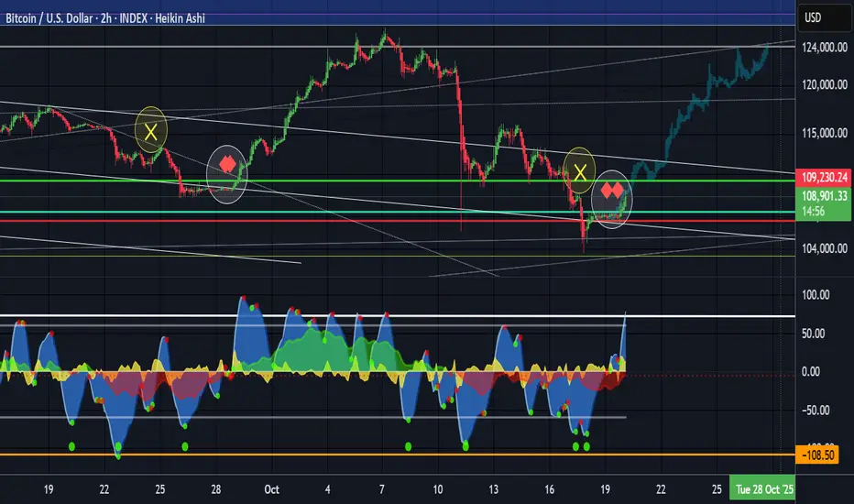Click the 28 label before Oct on time axis
854x504 pixels.
point(215,489)
